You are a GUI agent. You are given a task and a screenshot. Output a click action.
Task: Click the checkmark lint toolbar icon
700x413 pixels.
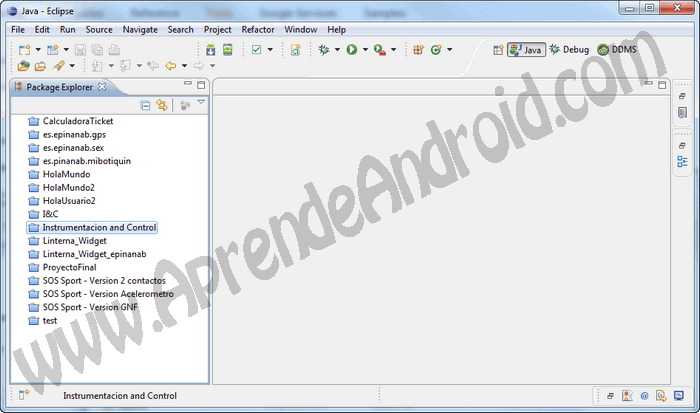tap(256, 50)
